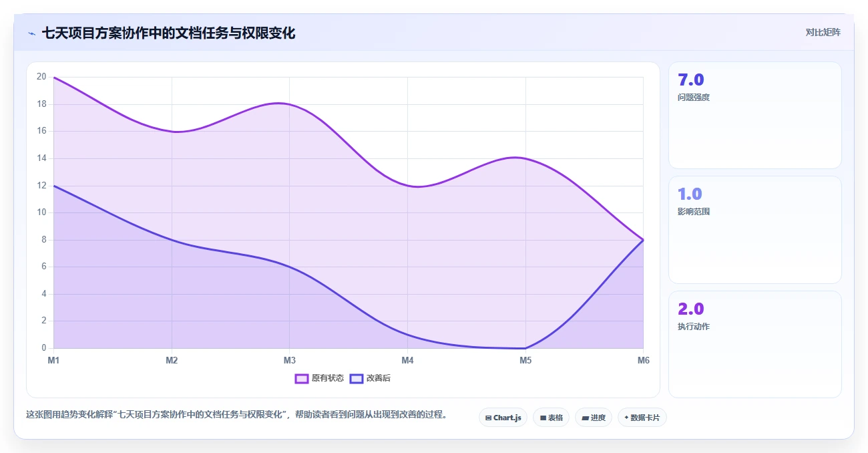The width and height of the screenshot is (868, 453).
Task: Select the 表格 tag chip
Action: 551,418
